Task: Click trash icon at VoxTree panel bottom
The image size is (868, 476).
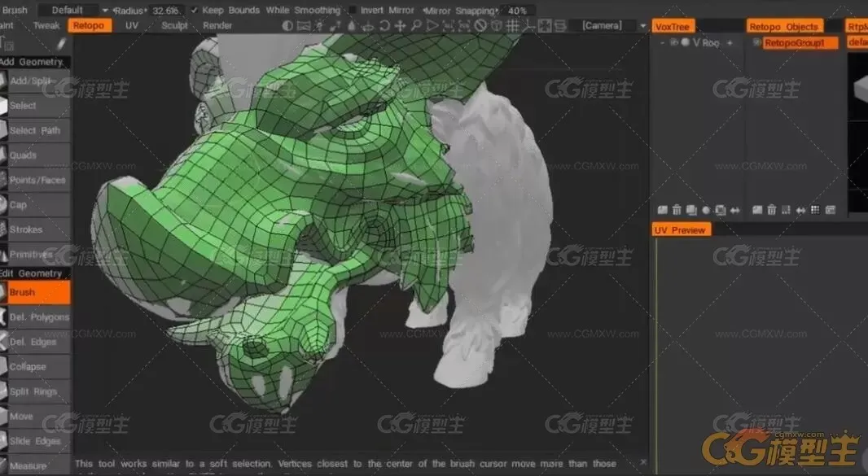Action: [x=677, y=210]
